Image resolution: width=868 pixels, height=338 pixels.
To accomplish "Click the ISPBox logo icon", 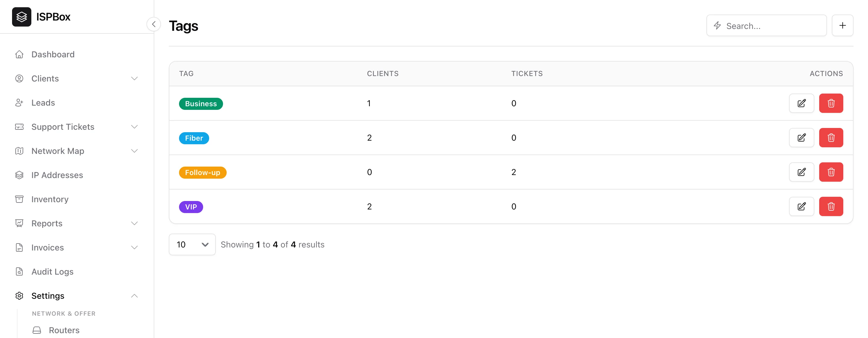I will (x=22, y=17).
